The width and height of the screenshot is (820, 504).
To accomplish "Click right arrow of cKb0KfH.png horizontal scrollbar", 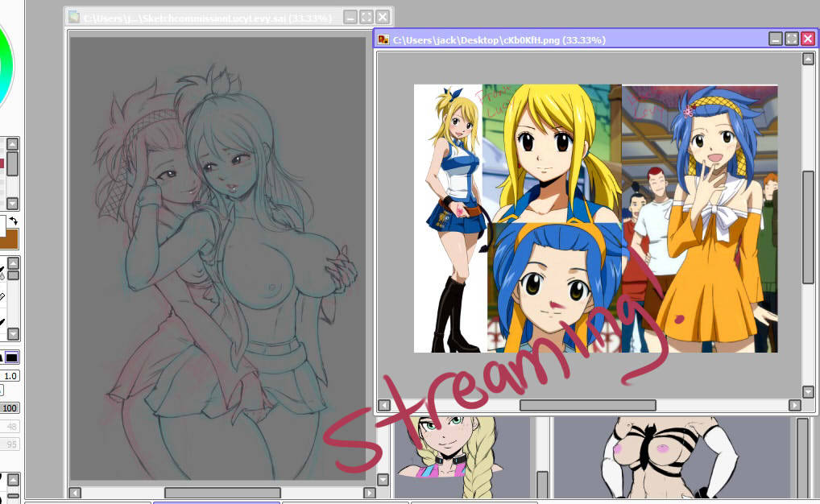I will coord(795,405).
